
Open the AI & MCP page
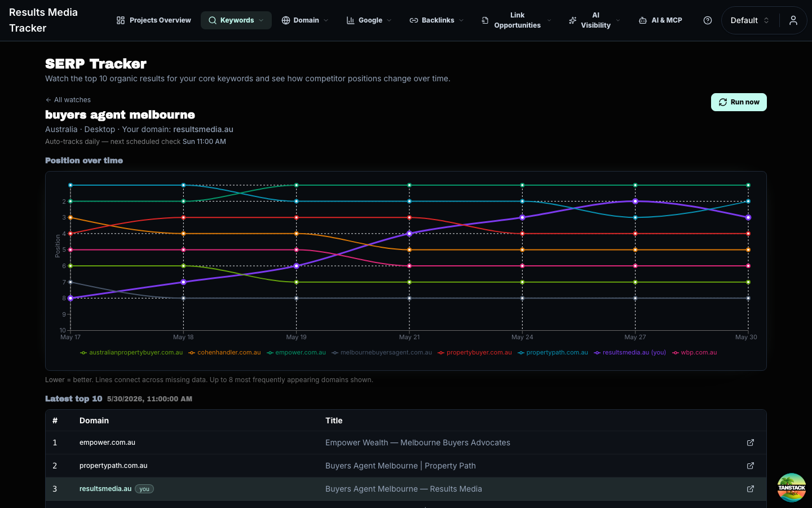click(660, 20)
